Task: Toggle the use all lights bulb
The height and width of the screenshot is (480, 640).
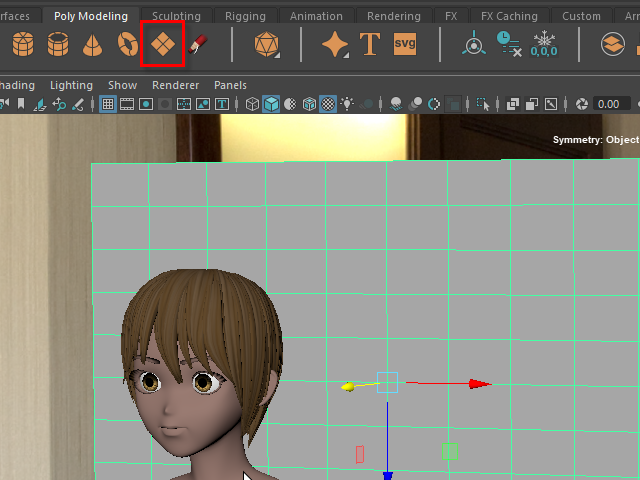Action: [347, 104]
